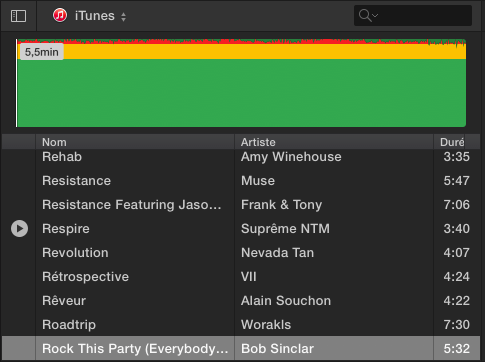
Task: Click duration 3:40 of Respire
Action: [456, 229]
